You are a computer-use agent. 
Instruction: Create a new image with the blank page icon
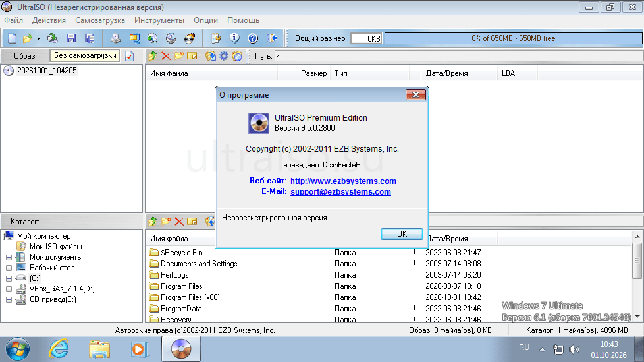[x=13, y=38]
